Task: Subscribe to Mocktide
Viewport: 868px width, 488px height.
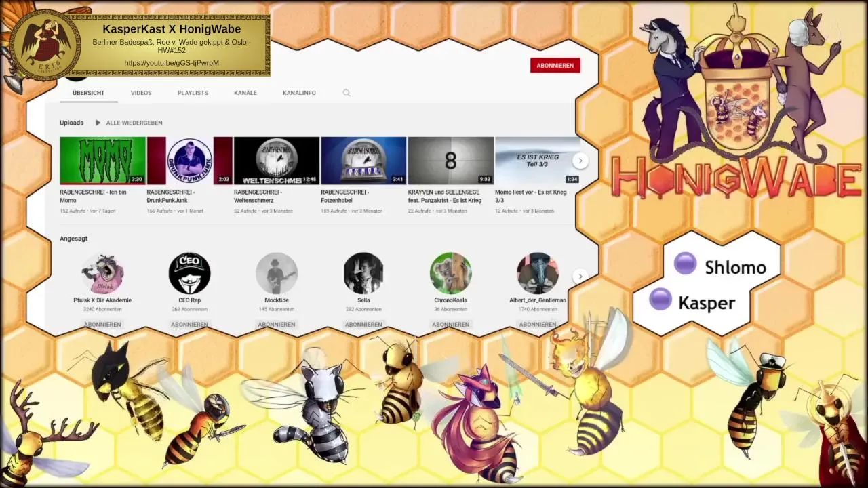Action: pos(277,325)
